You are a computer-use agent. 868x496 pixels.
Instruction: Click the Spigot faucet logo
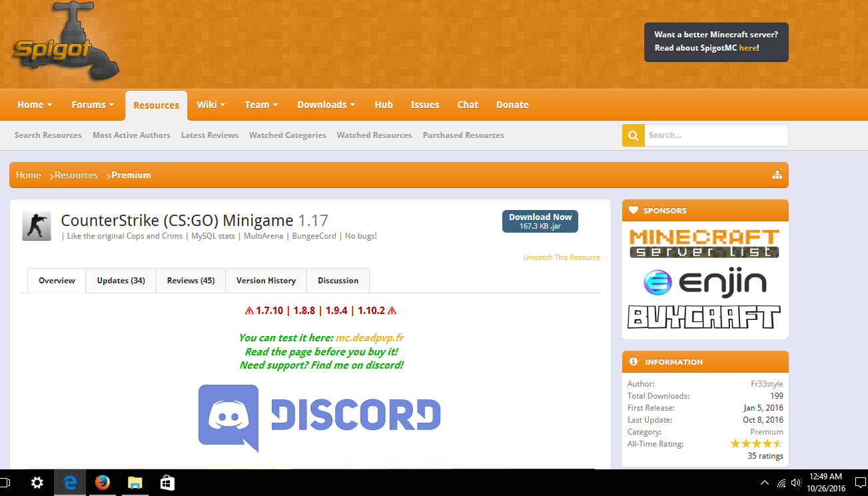pyautogui.click(x=65, y=42)
